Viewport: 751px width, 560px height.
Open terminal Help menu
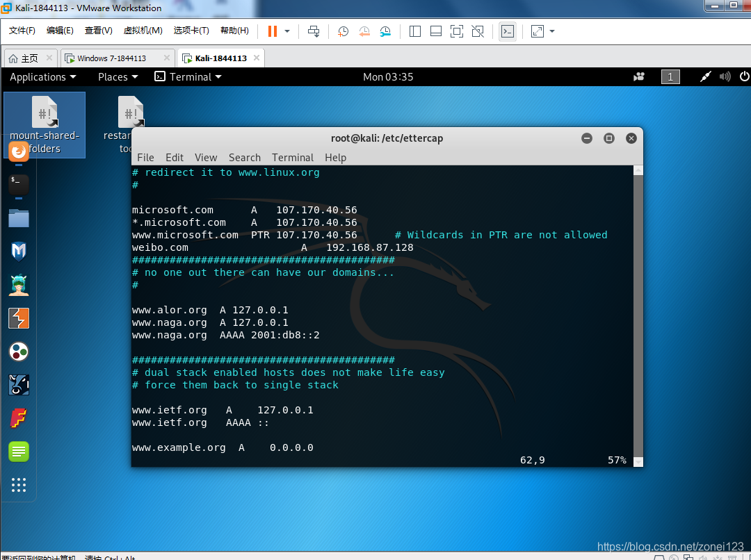335,158
